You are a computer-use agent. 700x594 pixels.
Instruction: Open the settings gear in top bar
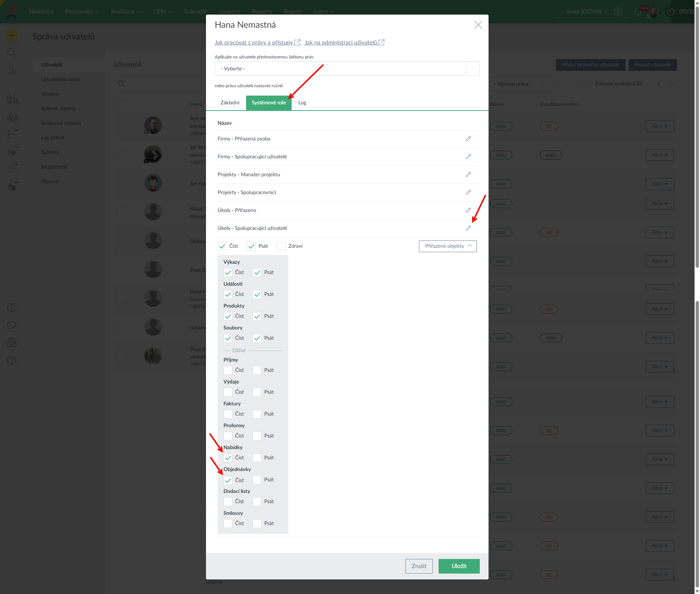(618, 12)
